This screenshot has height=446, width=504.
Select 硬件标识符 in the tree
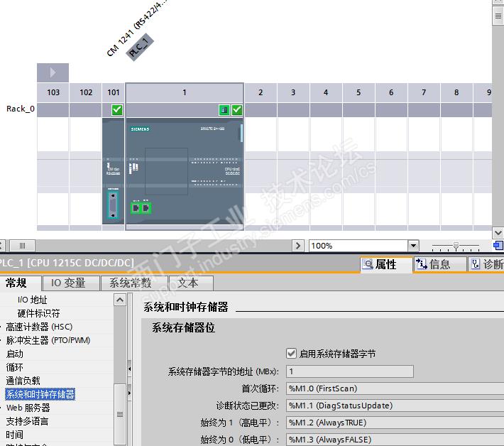coord(38,313)
